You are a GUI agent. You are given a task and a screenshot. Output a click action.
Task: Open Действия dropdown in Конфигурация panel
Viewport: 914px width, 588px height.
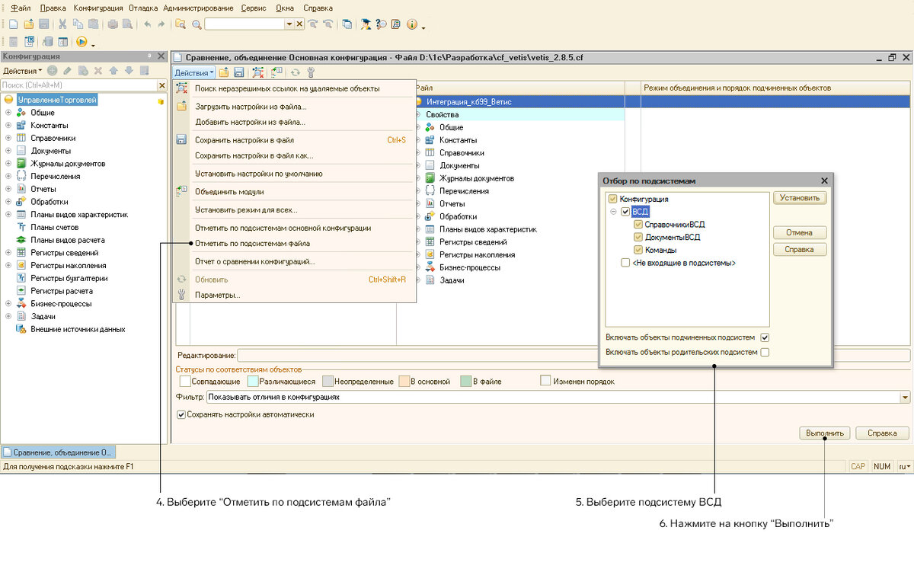coord(23,70)
